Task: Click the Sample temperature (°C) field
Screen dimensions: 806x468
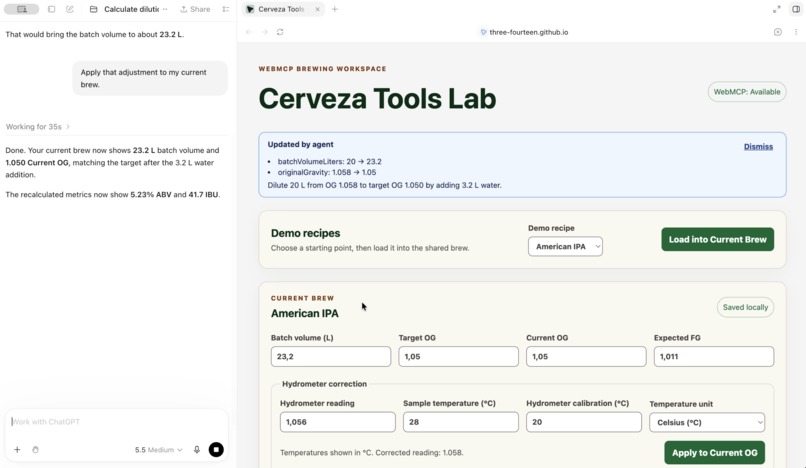Action: point(461,422)
